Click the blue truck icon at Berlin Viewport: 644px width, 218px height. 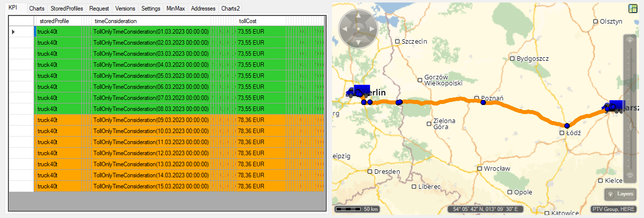coord(358,91)
